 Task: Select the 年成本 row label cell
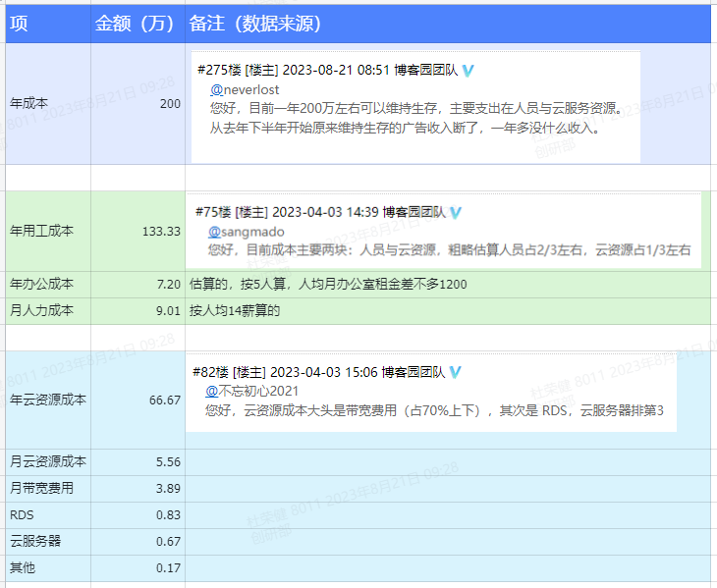click(48, 104)
